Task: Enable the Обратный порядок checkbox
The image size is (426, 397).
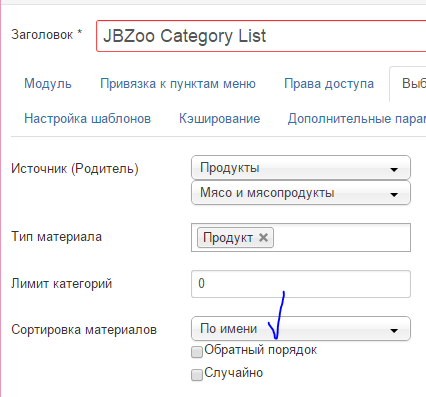Action: tap(197, 352)
